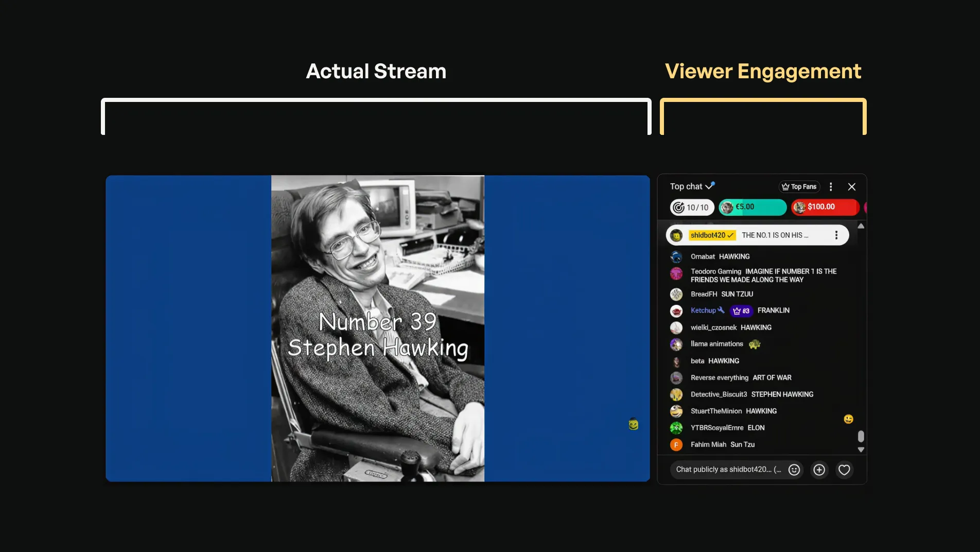Click llama animations' avatar

point(676,344)
